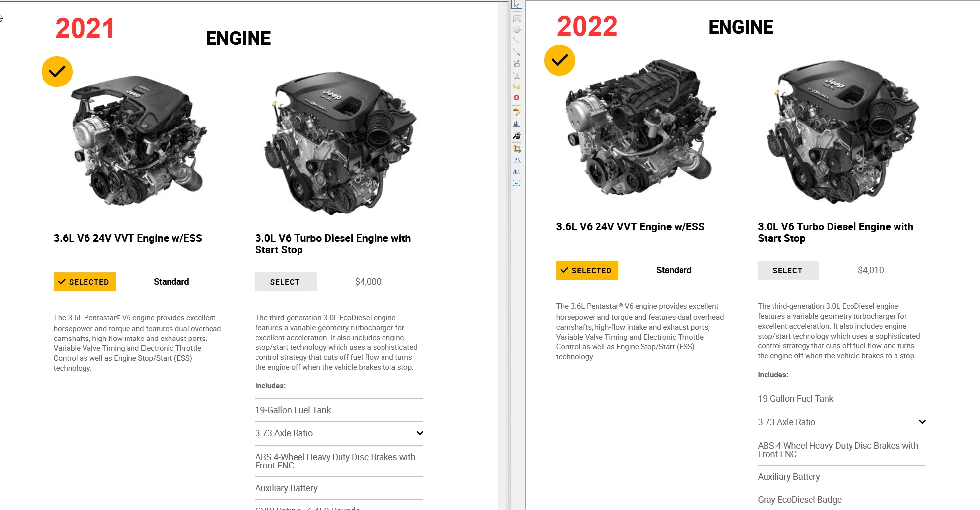980x510 pixels.
Task: Click 'Gray EcoDiesel Badge' in 2022 list
Action: [800, 500]
